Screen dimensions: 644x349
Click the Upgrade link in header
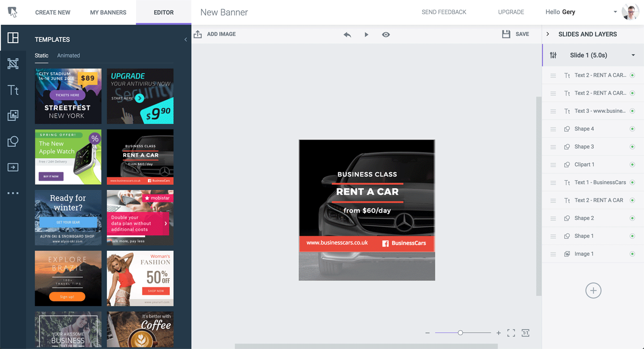click(511, 12)
